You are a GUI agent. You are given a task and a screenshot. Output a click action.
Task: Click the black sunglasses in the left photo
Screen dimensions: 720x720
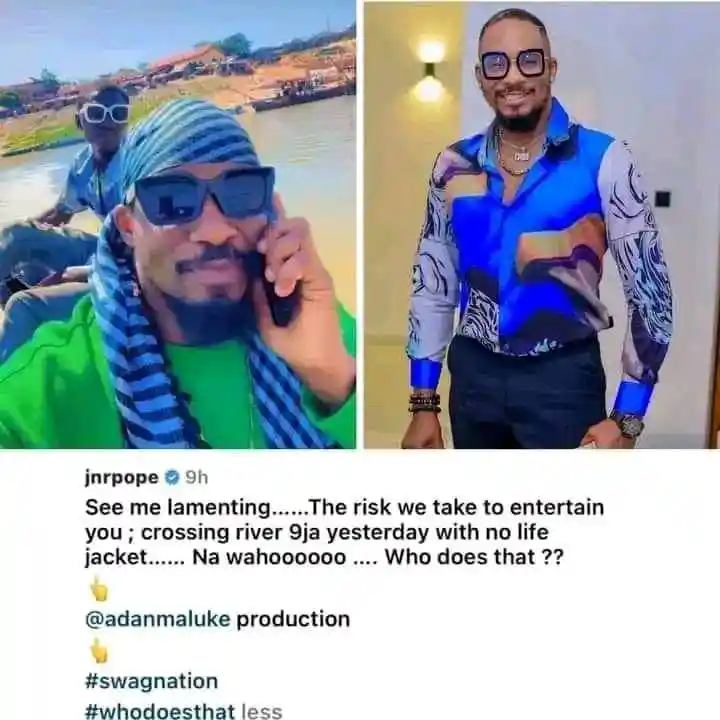pos(203,195)
